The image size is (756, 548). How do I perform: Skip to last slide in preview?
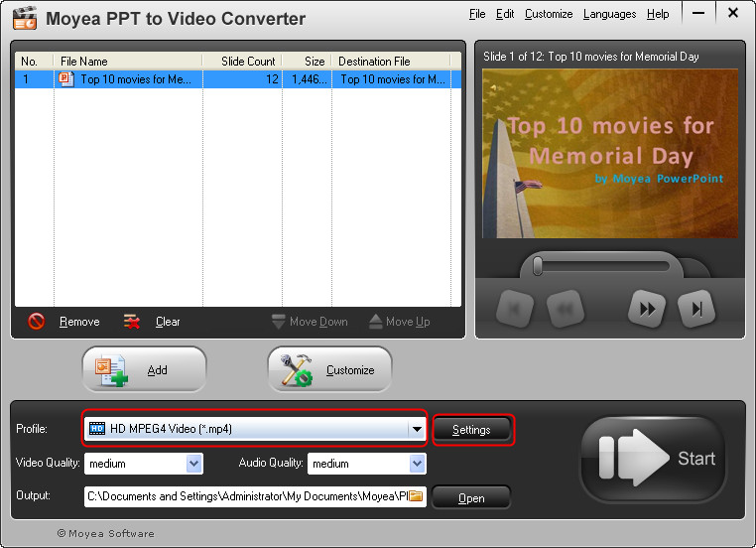point(696,309)
